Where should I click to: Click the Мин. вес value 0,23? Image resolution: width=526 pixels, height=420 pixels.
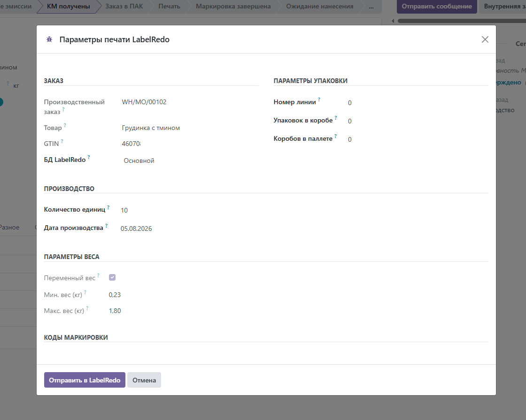(115, 295)
